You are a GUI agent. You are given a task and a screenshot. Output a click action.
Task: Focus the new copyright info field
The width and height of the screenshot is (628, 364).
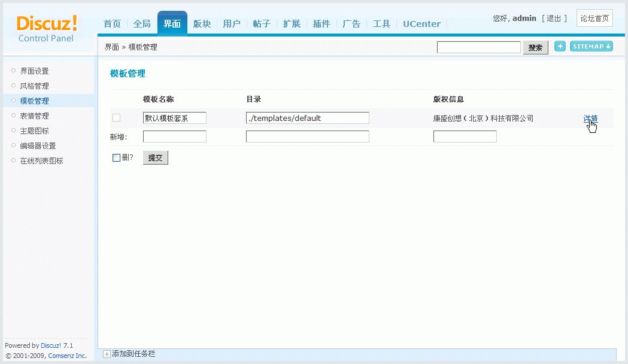(x=465, y=136)
